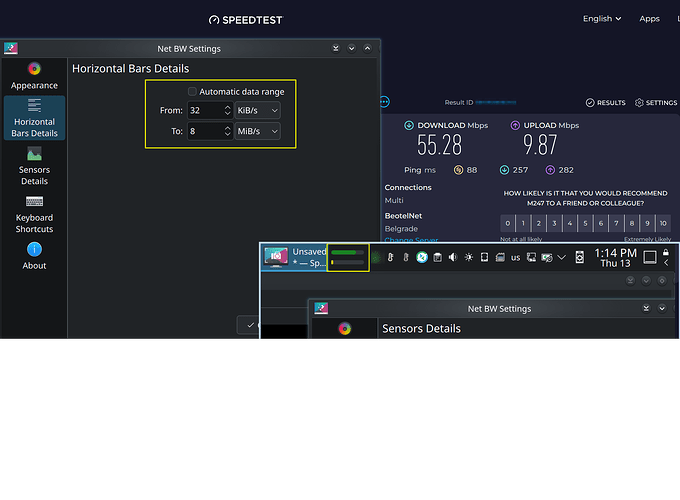The height and width of the screenshot is (500, 680).
Task: Rate recommendation score 10
Action: pyautogui.click(x=663, y=223)
